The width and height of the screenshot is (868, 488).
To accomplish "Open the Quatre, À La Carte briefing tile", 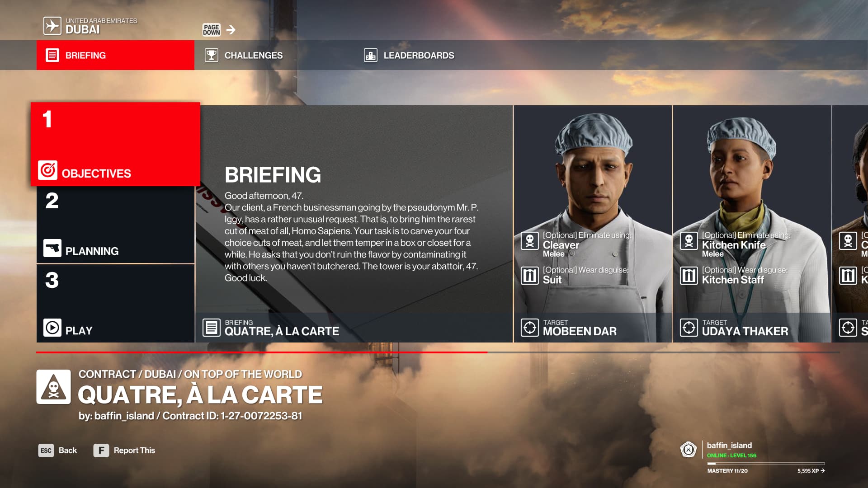I will (x=354, y=224).
